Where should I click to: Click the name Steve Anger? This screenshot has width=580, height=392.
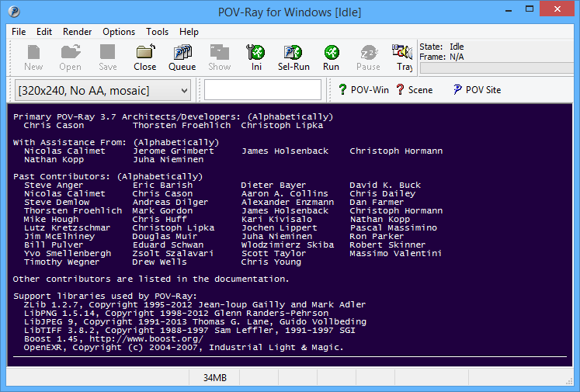pos(54,185)
